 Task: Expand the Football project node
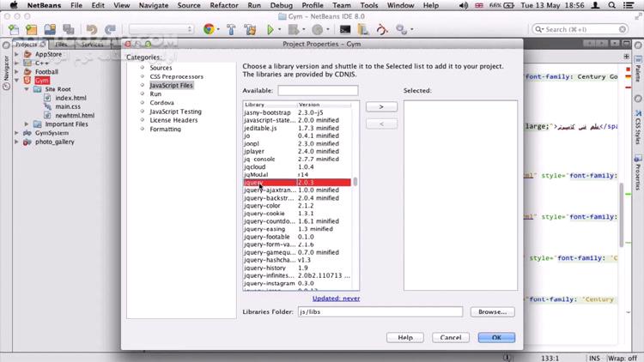17,72
